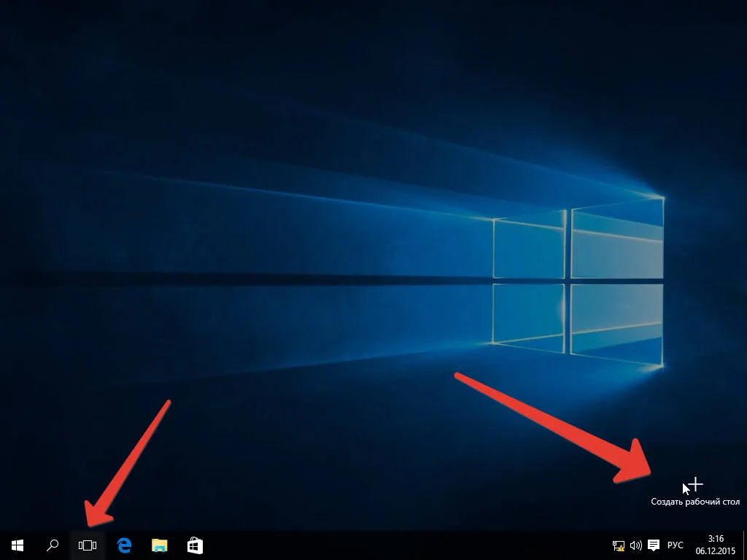Open Task View on taskbar
The height and width of the screenshot is (560, 747).
point(88,545)
